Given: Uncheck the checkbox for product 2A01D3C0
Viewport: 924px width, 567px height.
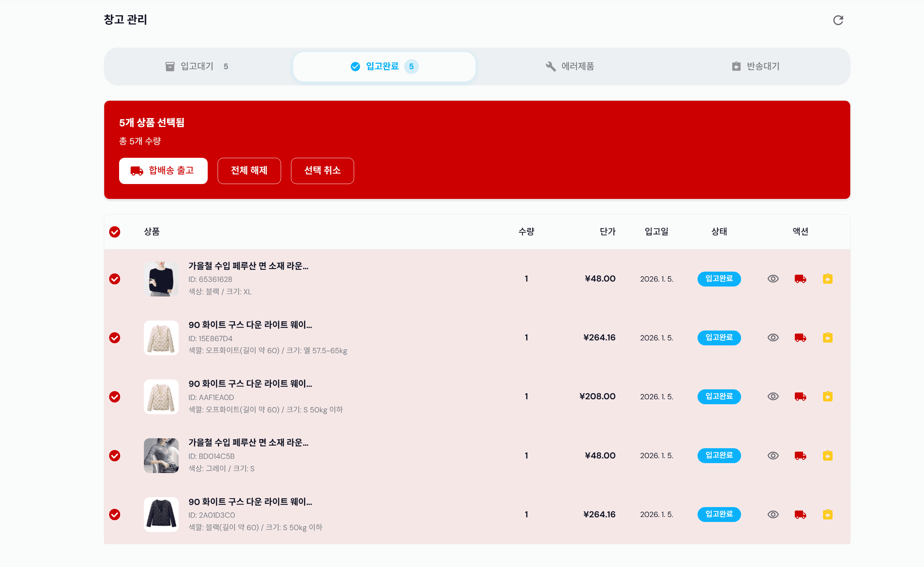Looking at the screenshot, I should point(114,515).
